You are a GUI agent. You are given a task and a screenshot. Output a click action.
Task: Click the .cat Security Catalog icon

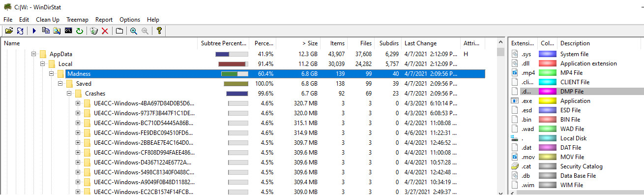tap(515, 166)
